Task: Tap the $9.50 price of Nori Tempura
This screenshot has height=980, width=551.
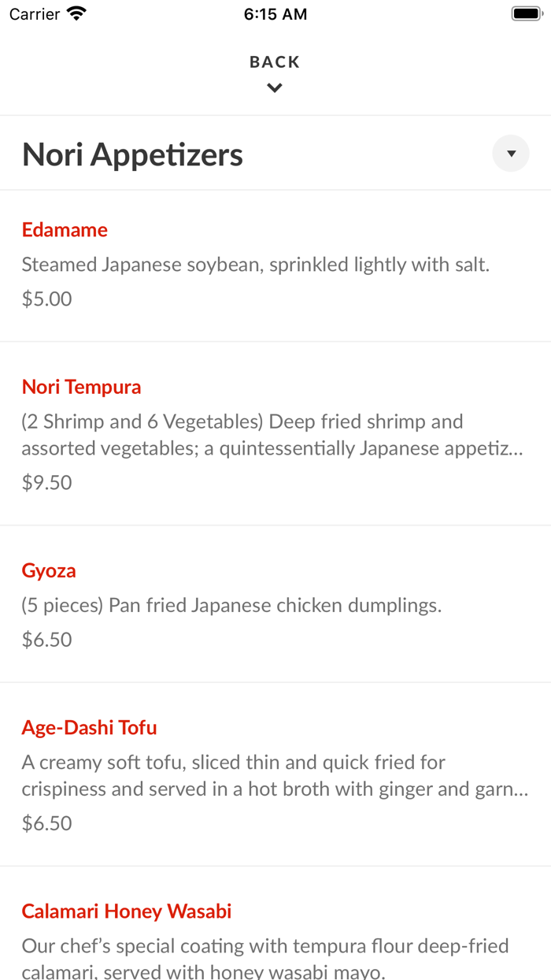Action: 46,481
